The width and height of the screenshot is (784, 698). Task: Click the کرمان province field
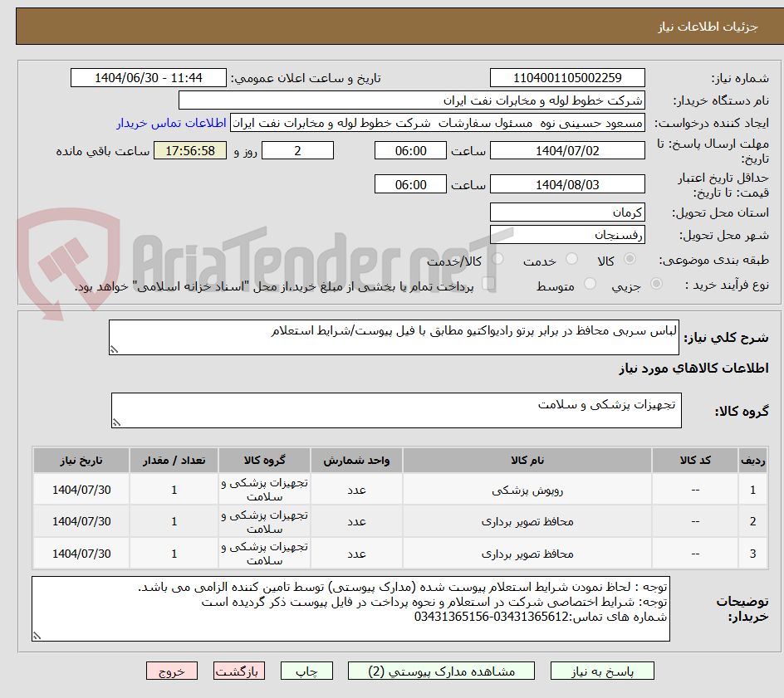coord(567,212)
